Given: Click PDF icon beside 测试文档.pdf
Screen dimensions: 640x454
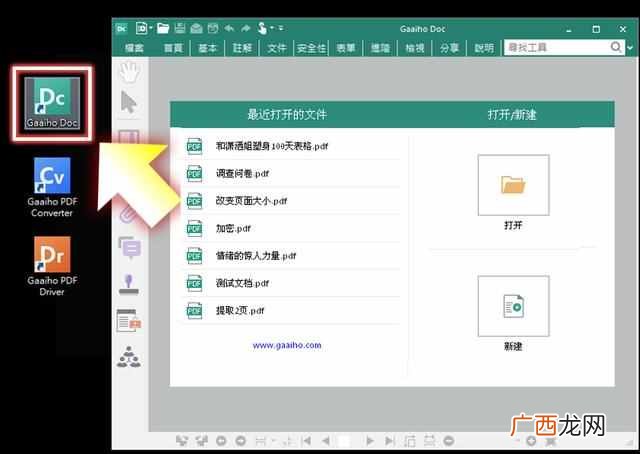Looking at the screenshot, I should pyautogui.click(x=194, y=283).
